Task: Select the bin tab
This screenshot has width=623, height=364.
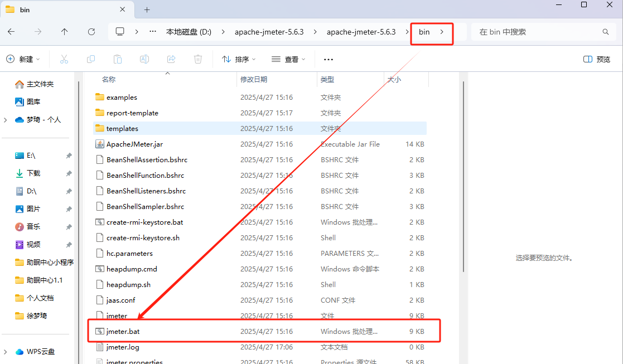Action: [x=67, y=9]
